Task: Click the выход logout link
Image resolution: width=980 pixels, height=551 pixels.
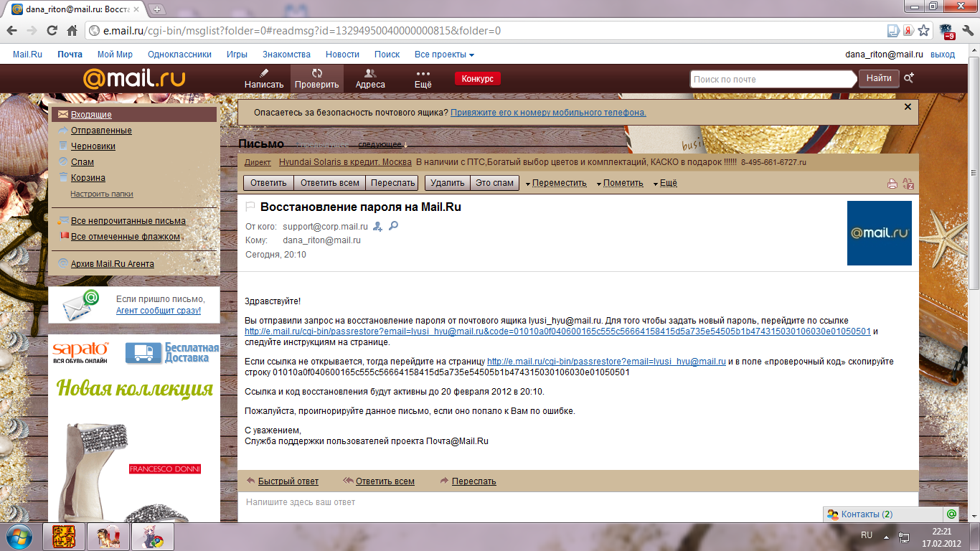Action: click(943, 55)
